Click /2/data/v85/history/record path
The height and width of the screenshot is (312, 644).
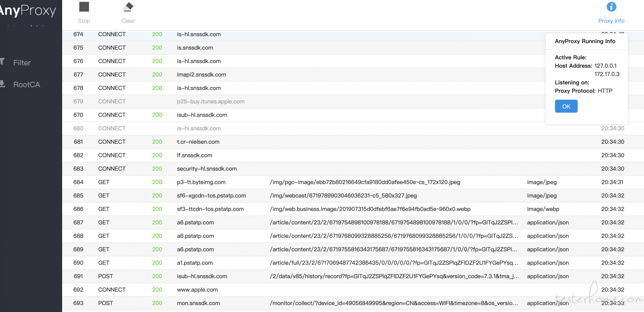394,276
